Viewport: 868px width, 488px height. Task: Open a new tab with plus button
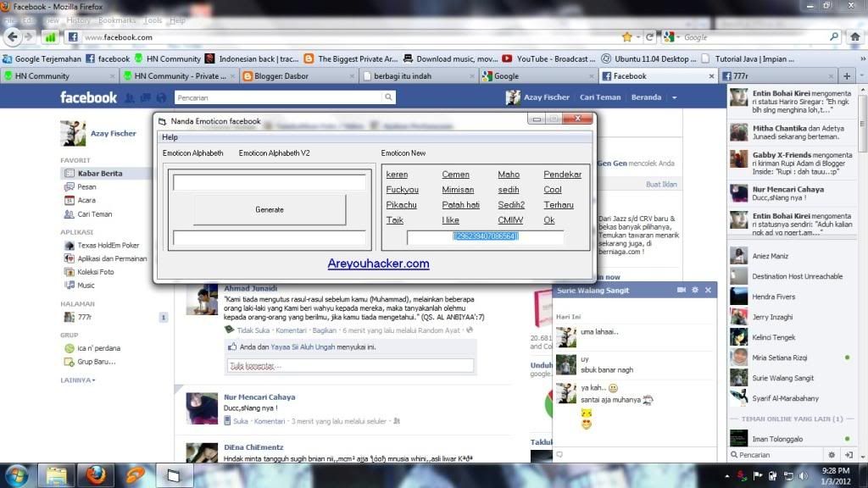tap(847, 75)
